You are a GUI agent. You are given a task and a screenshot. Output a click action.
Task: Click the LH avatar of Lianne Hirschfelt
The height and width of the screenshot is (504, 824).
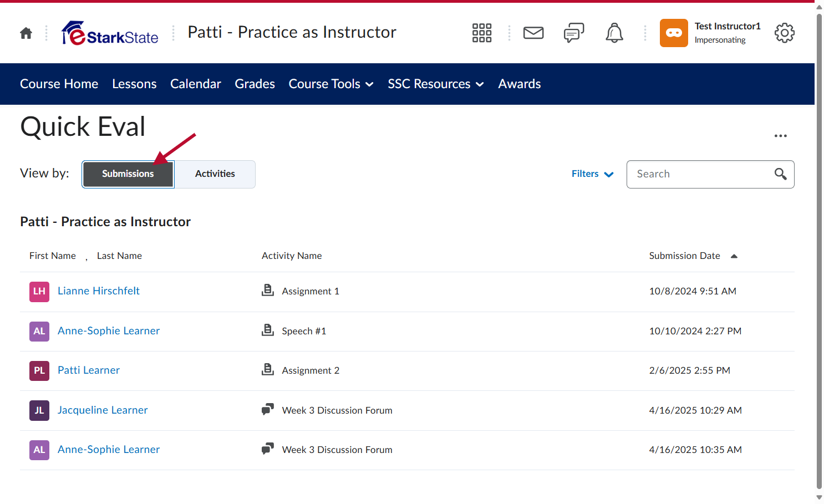pos(39,291)
